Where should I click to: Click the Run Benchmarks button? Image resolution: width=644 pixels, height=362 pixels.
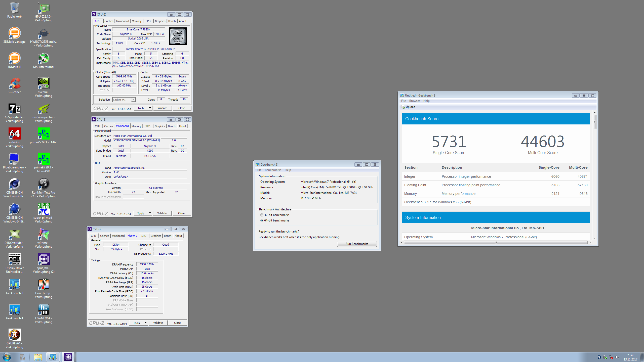coord(357,244)
